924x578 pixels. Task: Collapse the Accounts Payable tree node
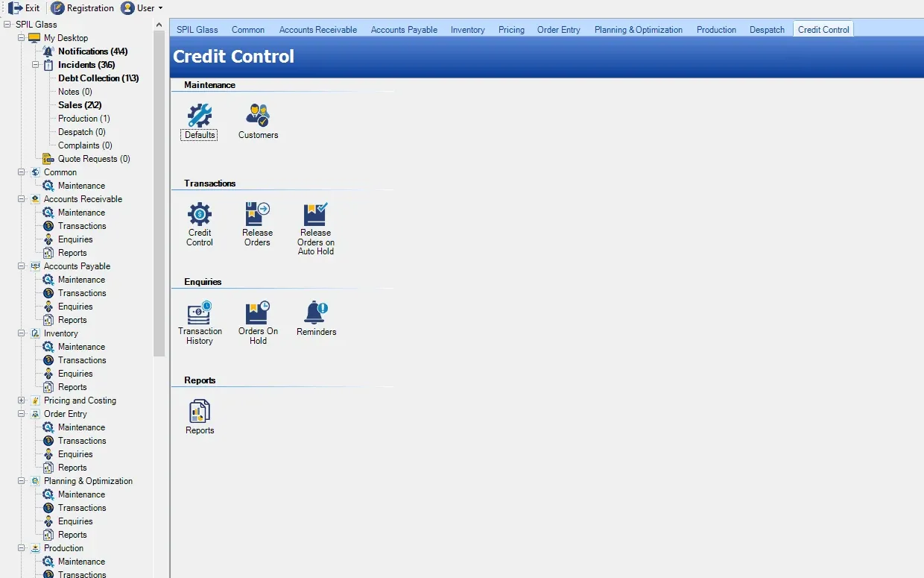(x=22, y=266)
